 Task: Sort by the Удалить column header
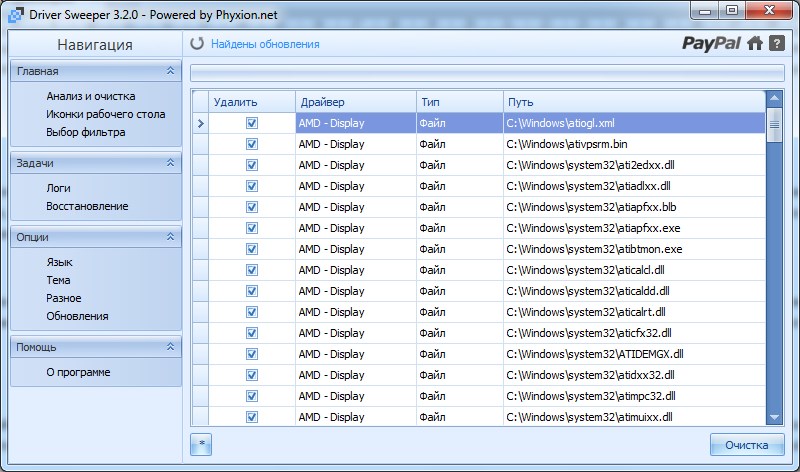252,102
